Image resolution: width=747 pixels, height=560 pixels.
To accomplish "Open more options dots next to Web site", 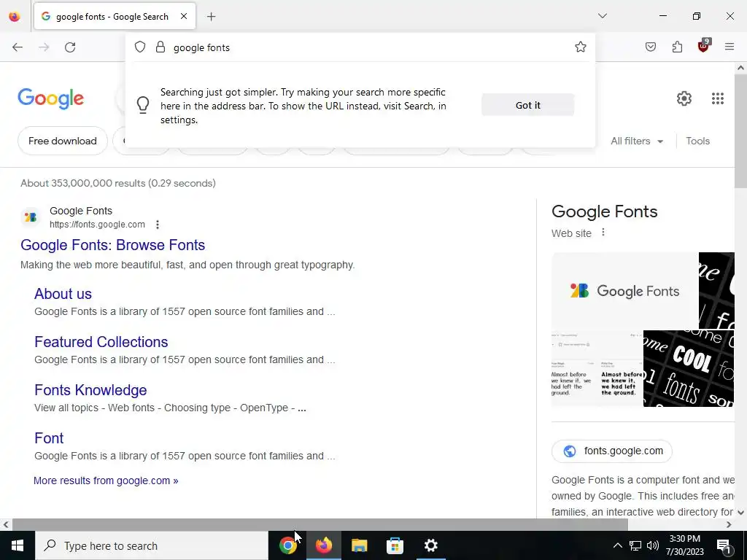I will (x=603, y=232).
